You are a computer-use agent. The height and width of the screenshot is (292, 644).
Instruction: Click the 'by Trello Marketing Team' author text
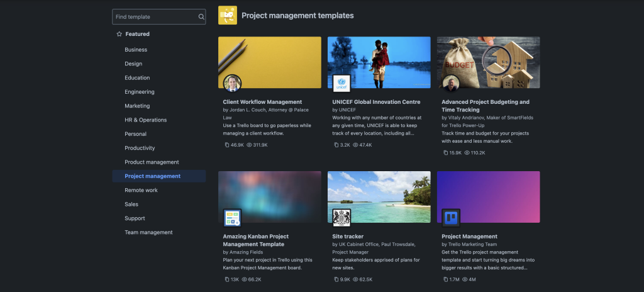click(469, 244)
